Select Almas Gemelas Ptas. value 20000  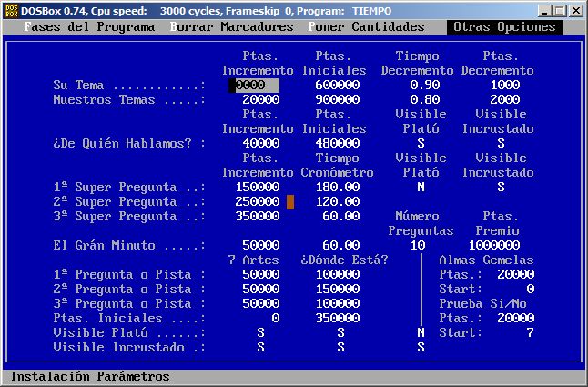tap(516, 274)
